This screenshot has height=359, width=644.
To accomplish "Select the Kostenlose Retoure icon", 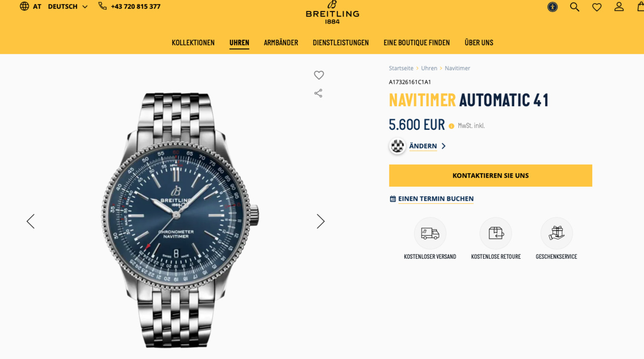I will (496, 233).
